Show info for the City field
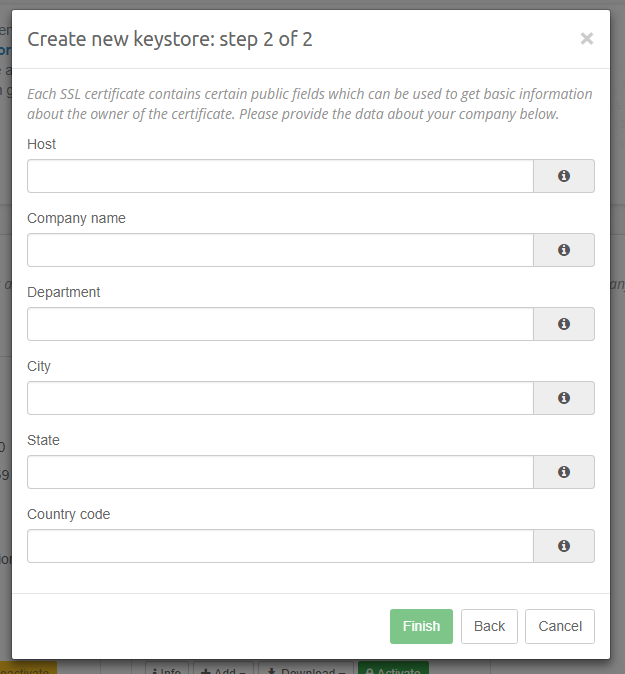The width and height of the screenshot is (625, 674). 564,398
